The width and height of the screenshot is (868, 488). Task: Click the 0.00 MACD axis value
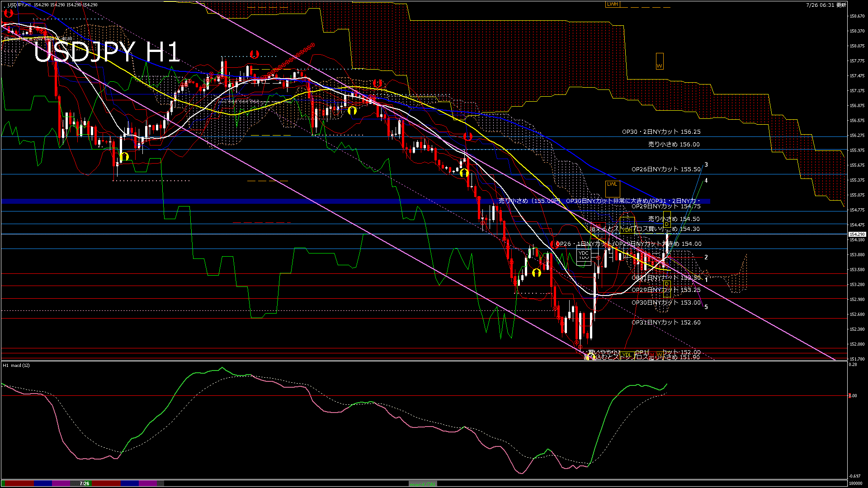(x=853, y=396)
